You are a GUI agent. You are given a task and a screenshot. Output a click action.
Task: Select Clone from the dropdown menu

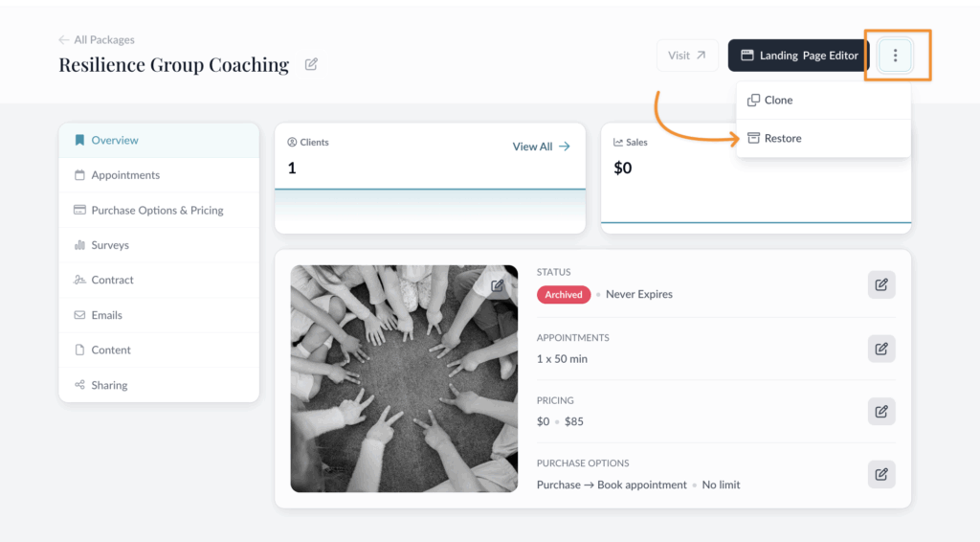click(x=778, y=101)
